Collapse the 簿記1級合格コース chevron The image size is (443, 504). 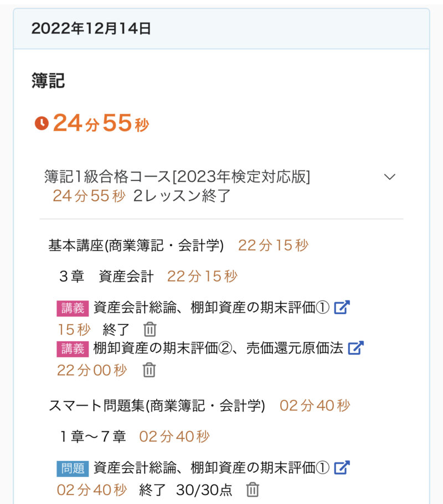pos(390,176)
